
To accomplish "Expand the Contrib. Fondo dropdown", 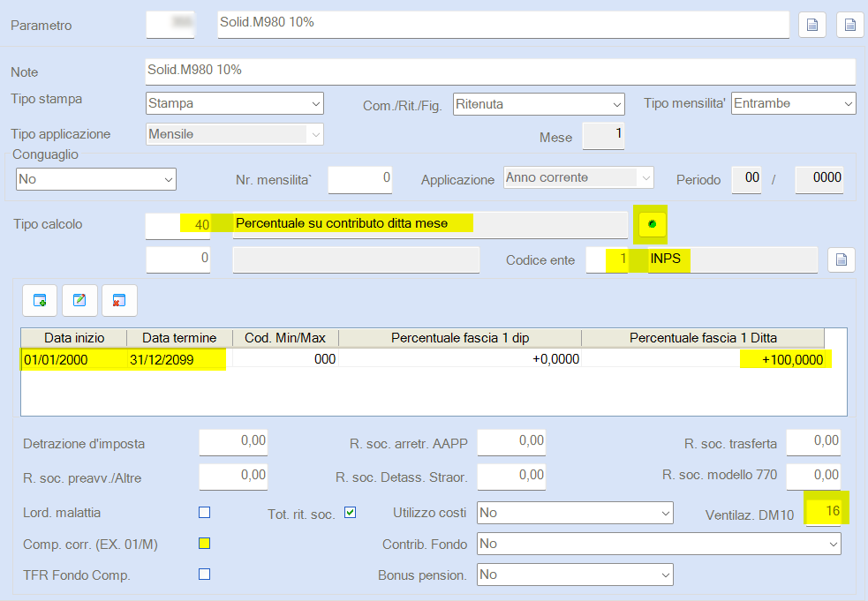I will [x=659, y=544].
